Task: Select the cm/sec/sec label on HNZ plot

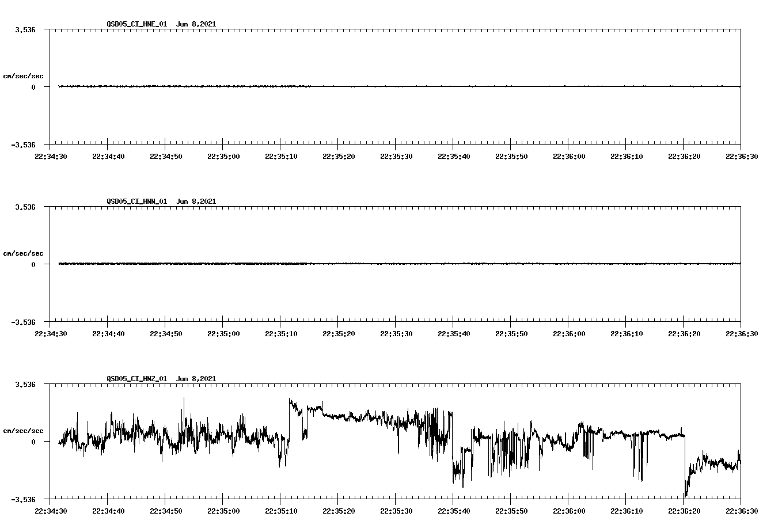Action: [24, 431]
